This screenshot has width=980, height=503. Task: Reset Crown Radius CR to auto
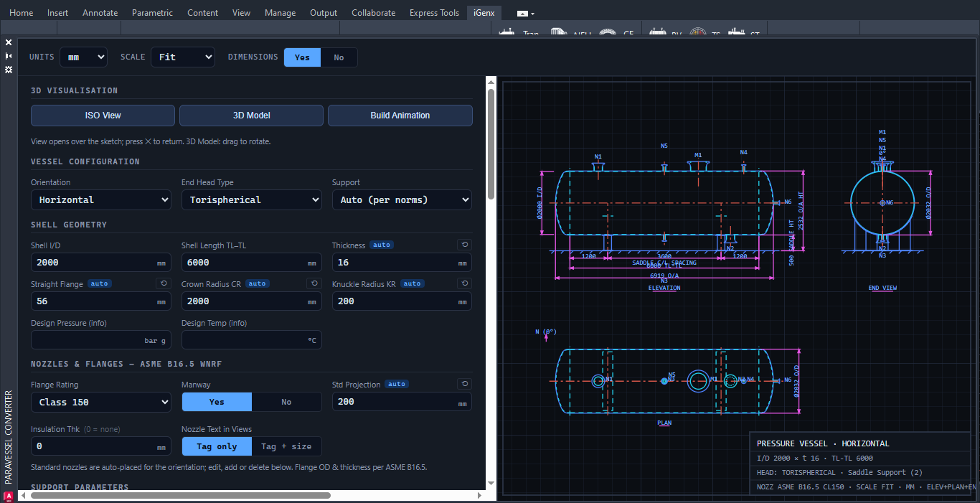(x=314, y=283)
